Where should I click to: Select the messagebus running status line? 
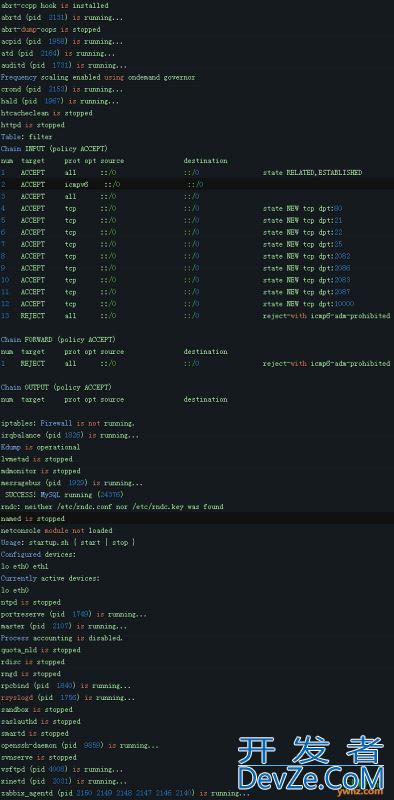click(72, 483)
